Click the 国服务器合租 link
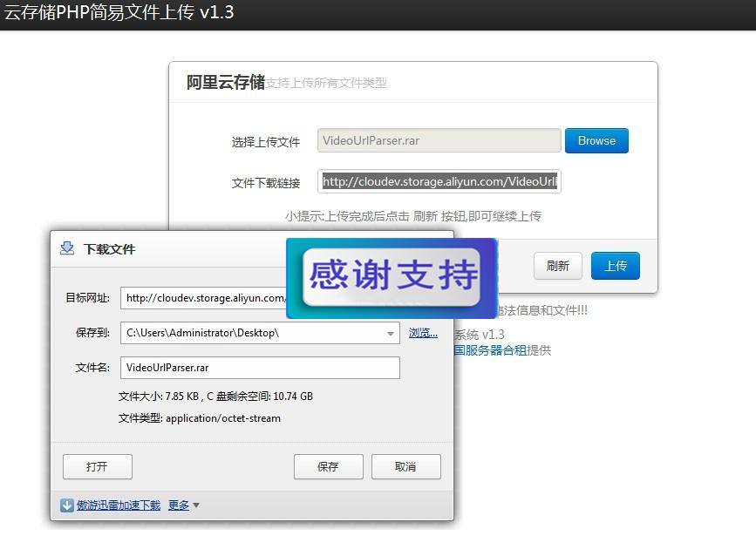756x556 pixels. 490,350
